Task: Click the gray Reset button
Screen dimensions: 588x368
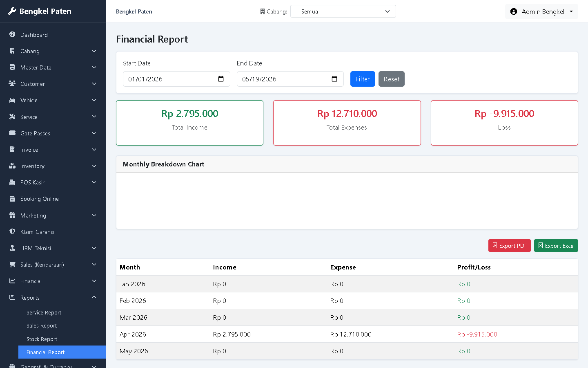Action: (x=392, y=79)
